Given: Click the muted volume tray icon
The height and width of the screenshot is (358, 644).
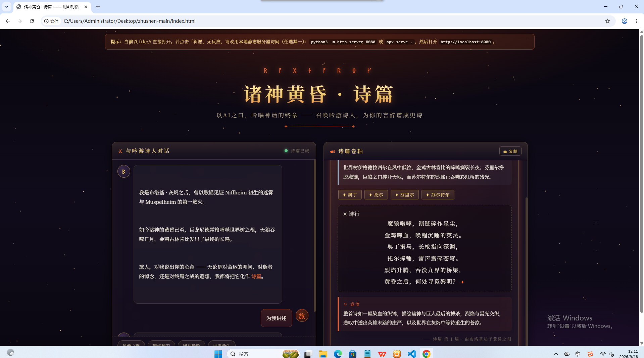Looking at the screenshot, I should tap(611, 354).
